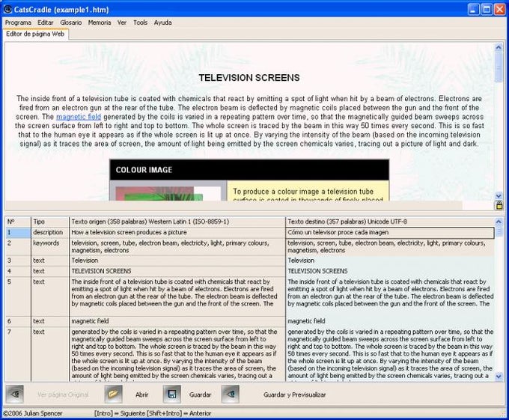Open the Memoria menu

(x=100, y=22)
